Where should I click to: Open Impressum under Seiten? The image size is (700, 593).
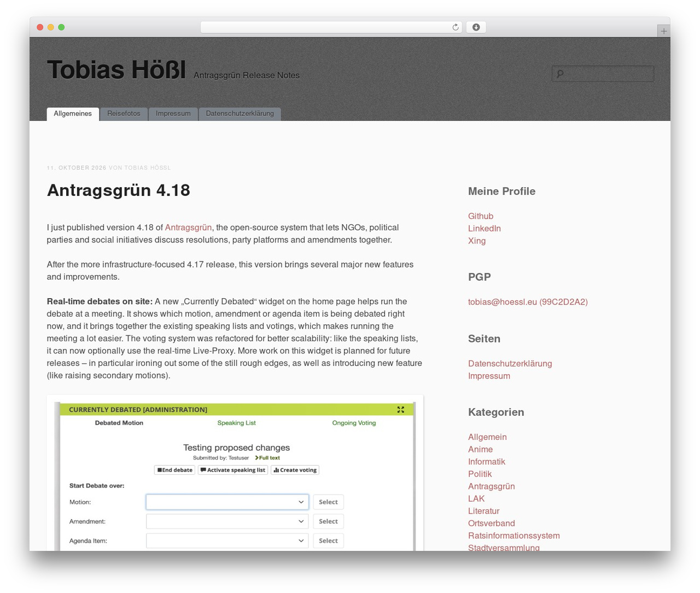[x=489, y=376]
